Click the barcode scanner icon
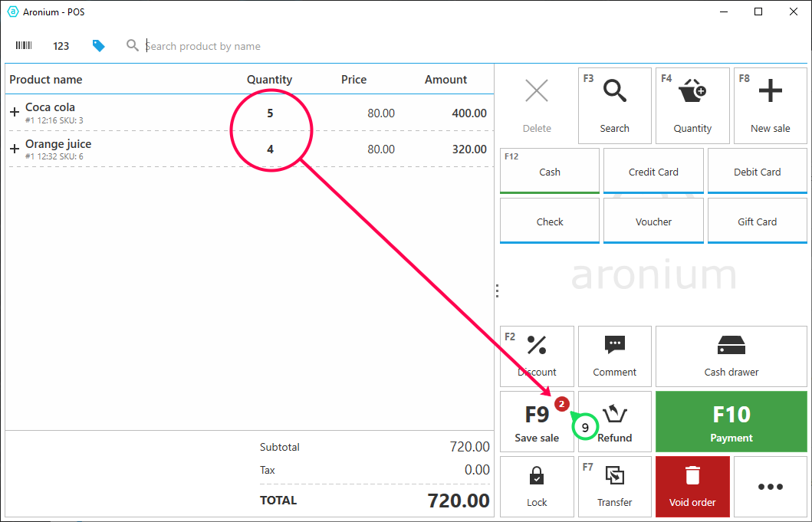Viewport: 812px width, 522px height. 24,46
